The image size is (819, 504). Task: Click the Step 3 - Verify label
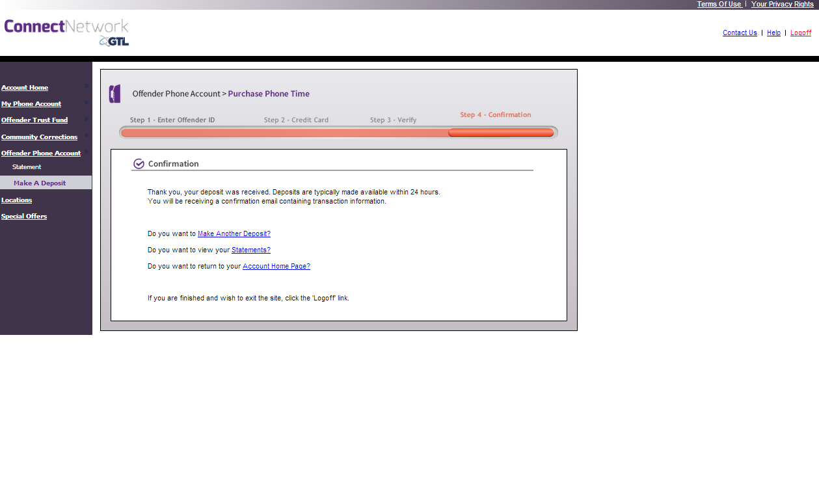[x=393, y=120]
